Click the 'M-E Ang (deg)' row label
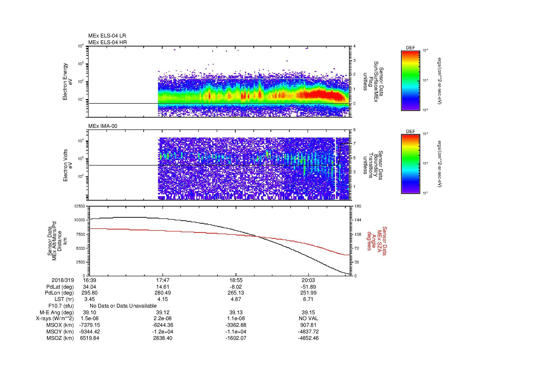555x392 pixels. click(x=56, y=313)
